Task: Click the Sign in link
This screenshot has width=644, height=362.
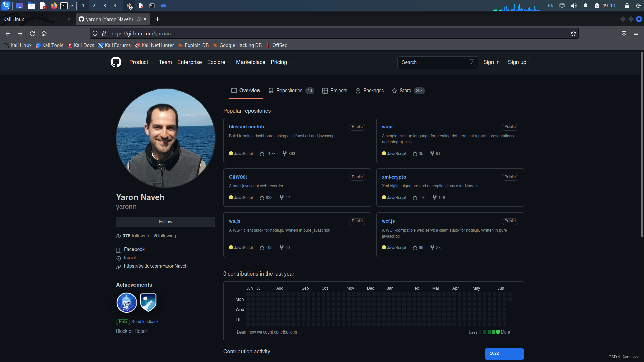Action: tap(491, 62)
